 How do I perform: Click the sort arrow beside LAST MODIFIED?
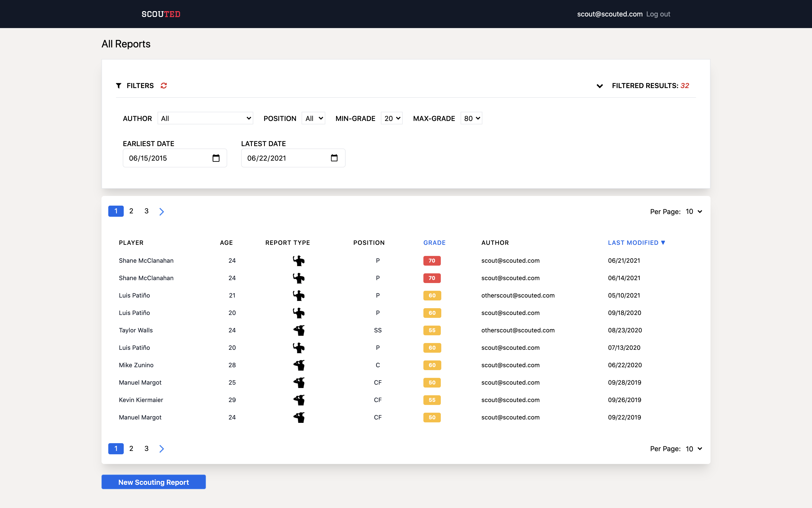click(x=663, y=243)
